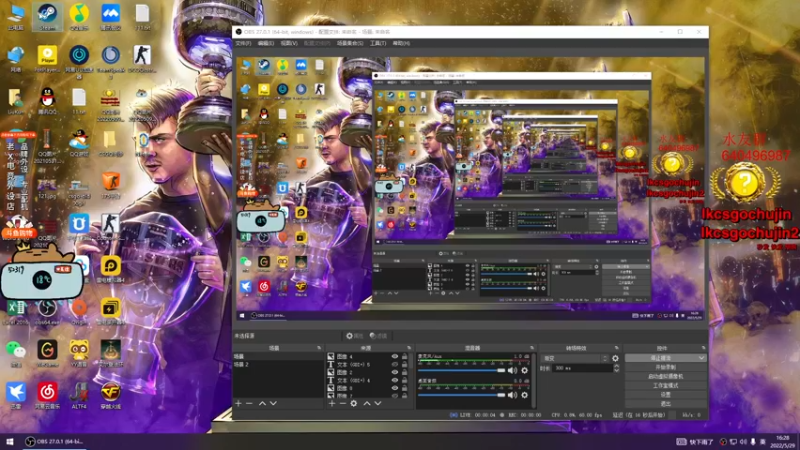Toggle visibility of 图像 4 source
The image size is (800, 450).
[394, 357]
